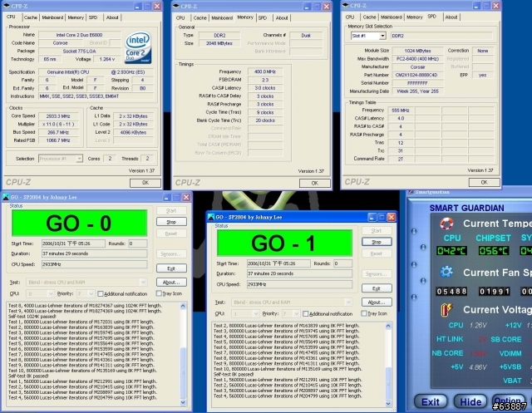This screenshot has width=532, height=413.
Task: Toggle Additional notification in GO-0 window
Action: [101, 293]
